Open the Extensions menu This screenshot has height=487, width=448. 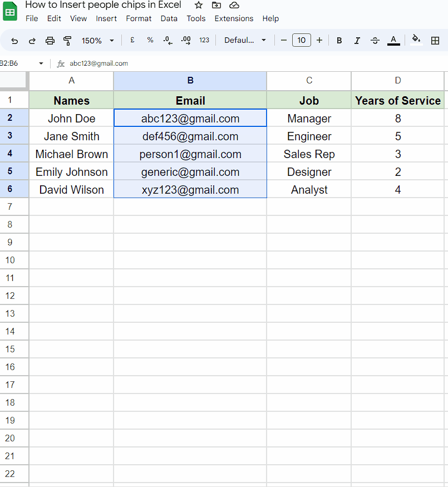tap(234, 18)
